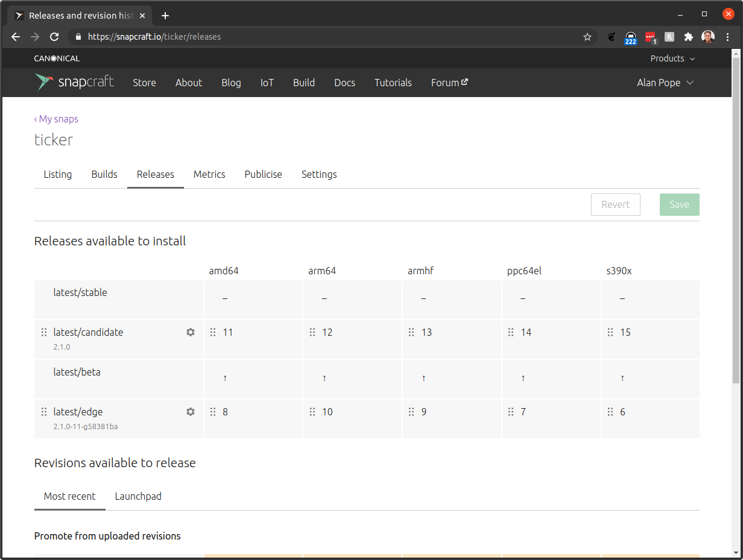
Task: Open the Store nav link
Action: (144, 83)
